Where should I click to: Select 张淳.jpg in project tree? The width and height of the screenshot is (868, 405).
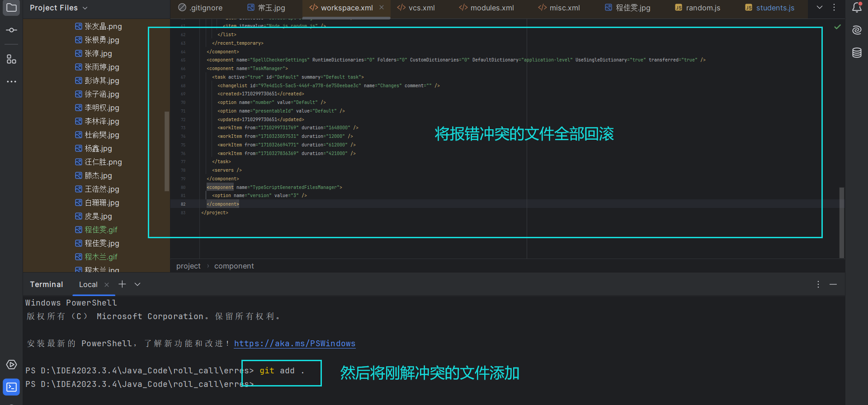(x=94, y=53)
